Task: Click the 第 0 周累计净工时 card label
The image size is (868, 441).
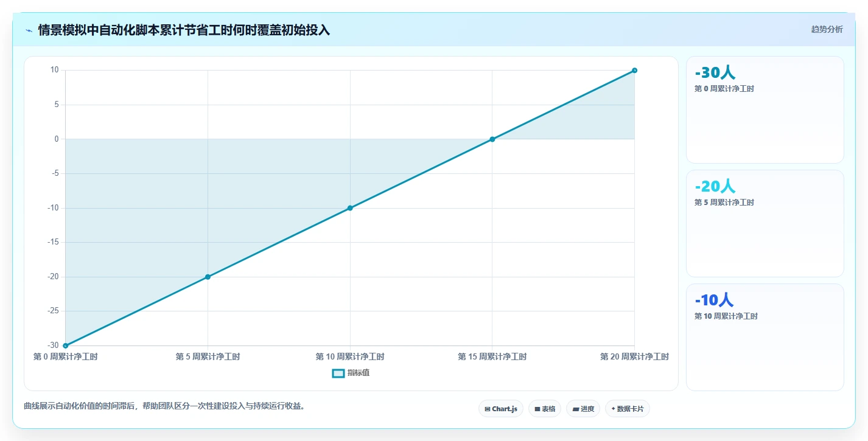Action: pos(724,89)
